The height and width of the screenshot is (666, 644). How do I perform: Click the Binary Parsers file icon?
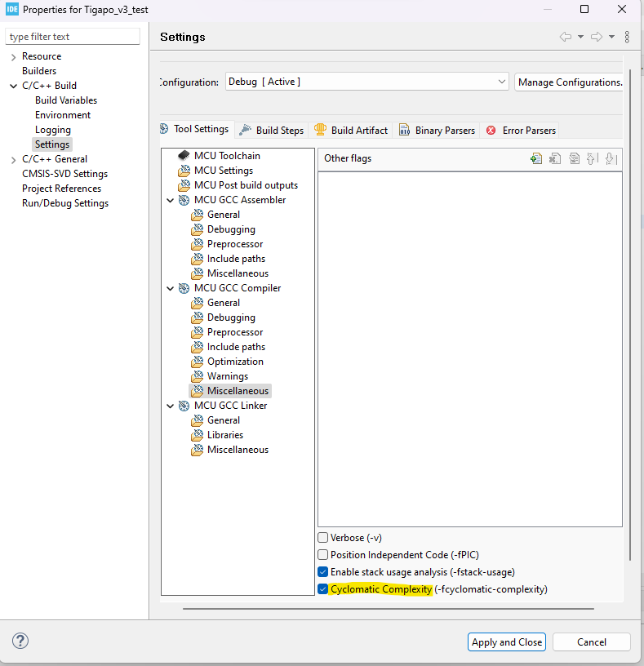404,130
